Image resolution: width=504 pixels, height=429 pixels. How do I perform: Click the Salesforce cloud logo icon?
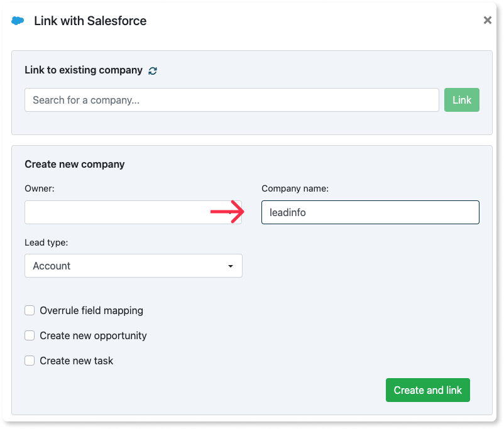tap(18, 21)
